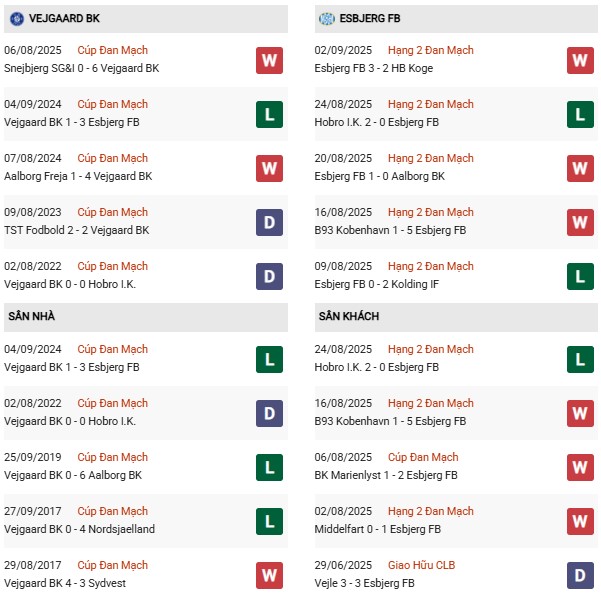
Task: Open Hạng 2 Đan Mạch link dated 20/08/2025
Action: click(x=430, y=158)
